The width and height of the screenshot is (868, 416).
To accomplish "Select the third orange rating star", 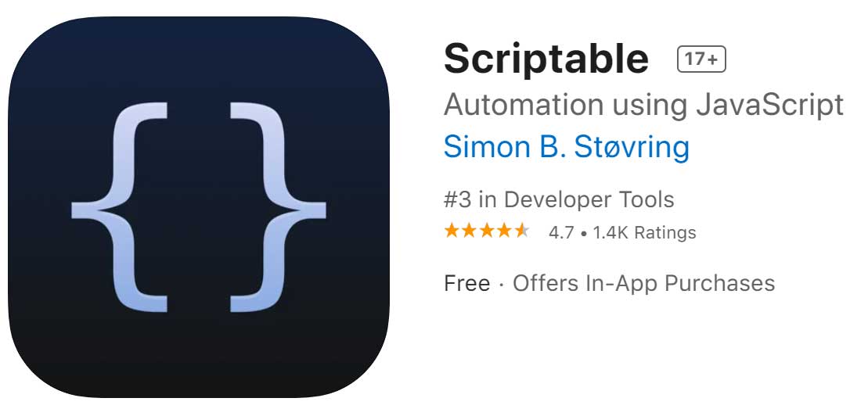I will (487, 231).
